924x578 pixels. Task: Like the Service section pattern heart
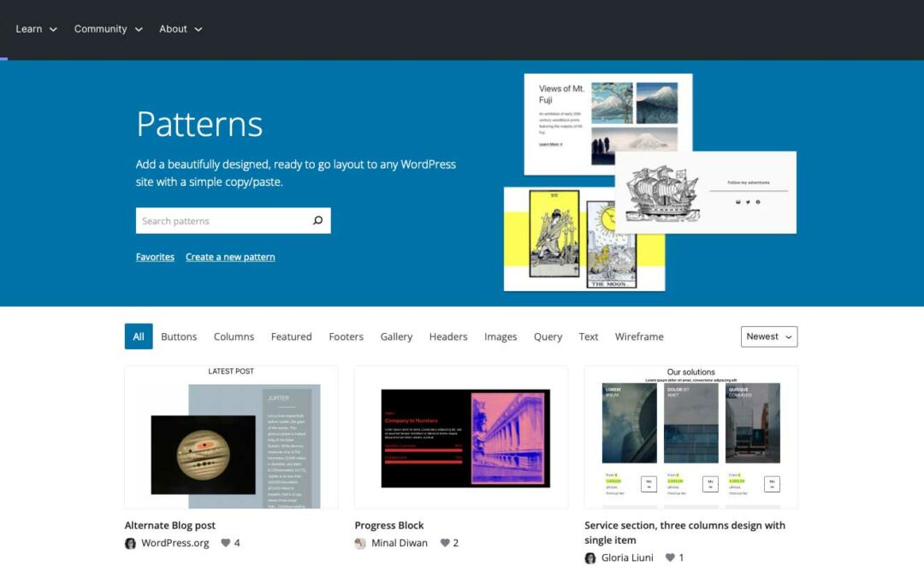pos(671,558)
